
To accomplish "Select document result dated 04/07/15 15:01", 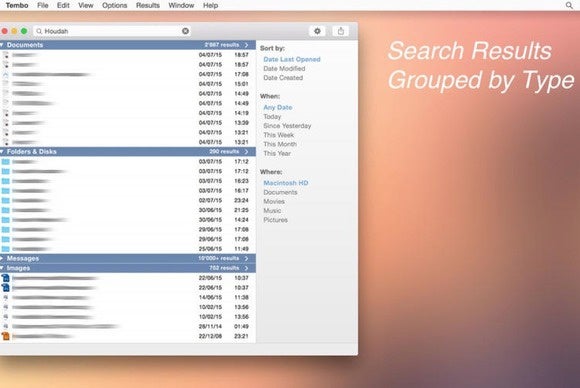I will click(128, 84).
